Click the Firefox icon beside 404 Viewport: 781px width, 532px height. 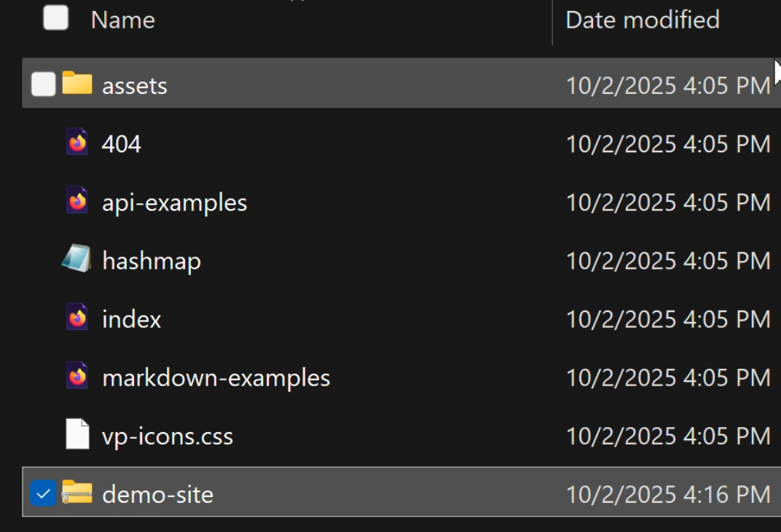77,143
